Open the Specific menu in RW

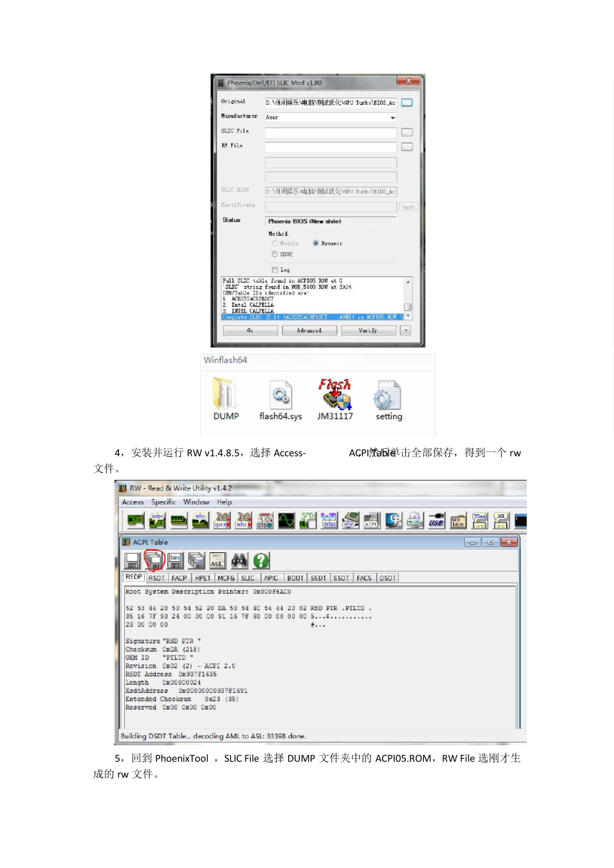pos(164,502)
